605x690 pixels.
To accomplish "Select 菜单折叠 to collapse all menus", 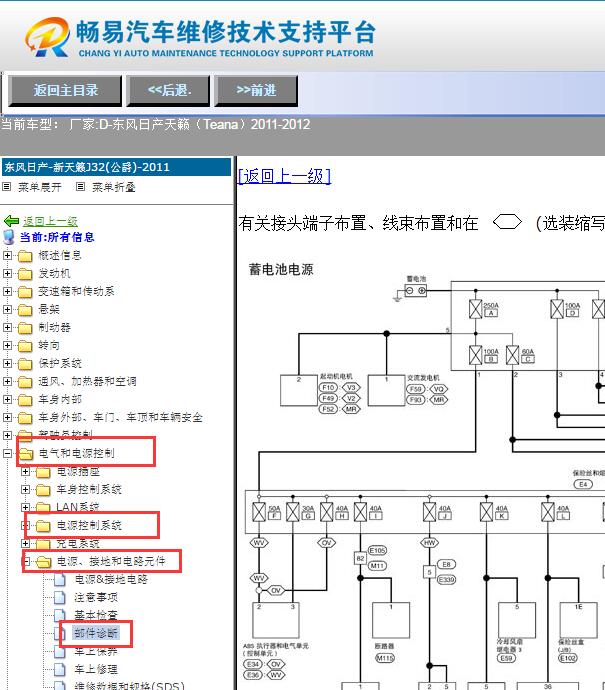I will pyautogui.click(x=114, y=187).
